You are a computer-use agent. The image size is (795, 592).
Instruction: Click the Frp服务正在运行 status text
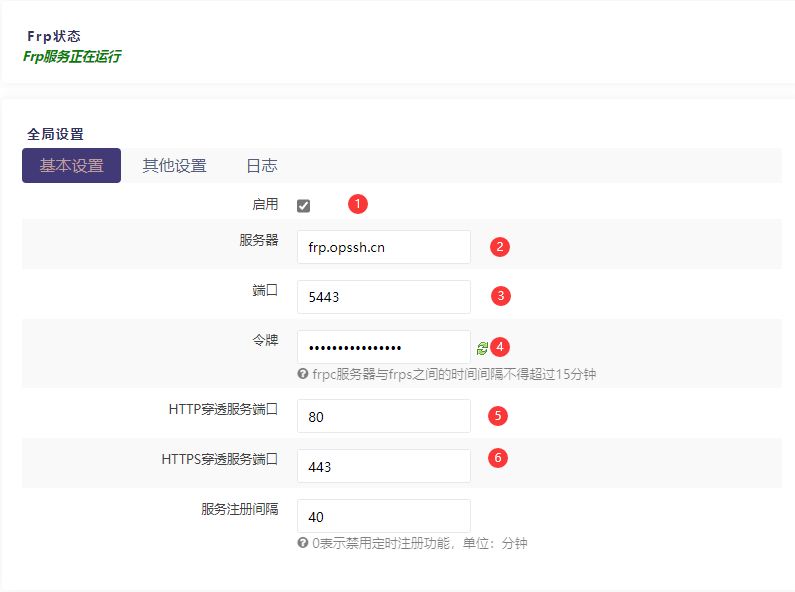pos(72,56)
